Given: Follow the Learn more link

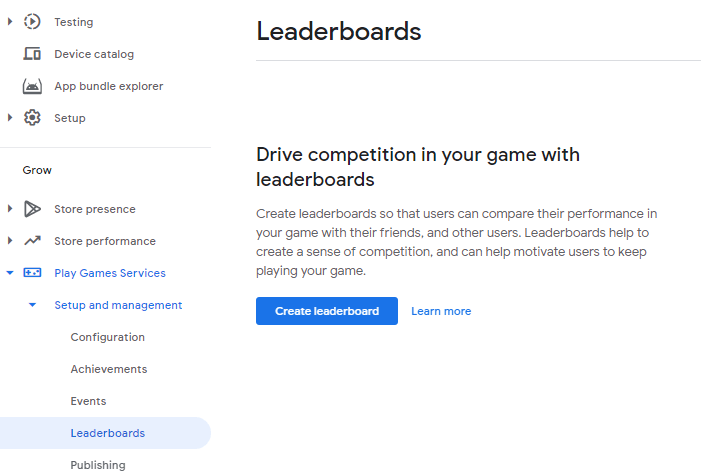Looking at the screenshot, I should point(441,311).
